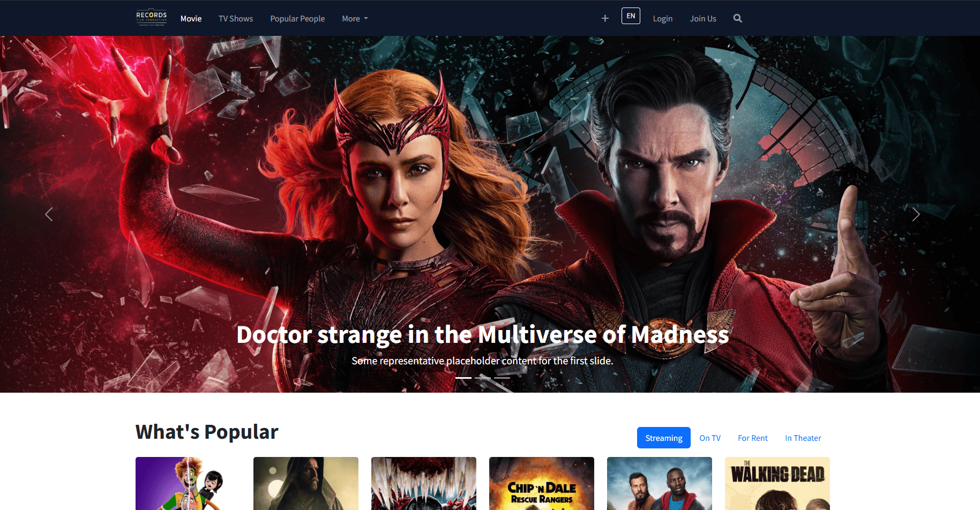Jump to the second carousel indicator
Screen dimensions: 980x510
(483, 378)
